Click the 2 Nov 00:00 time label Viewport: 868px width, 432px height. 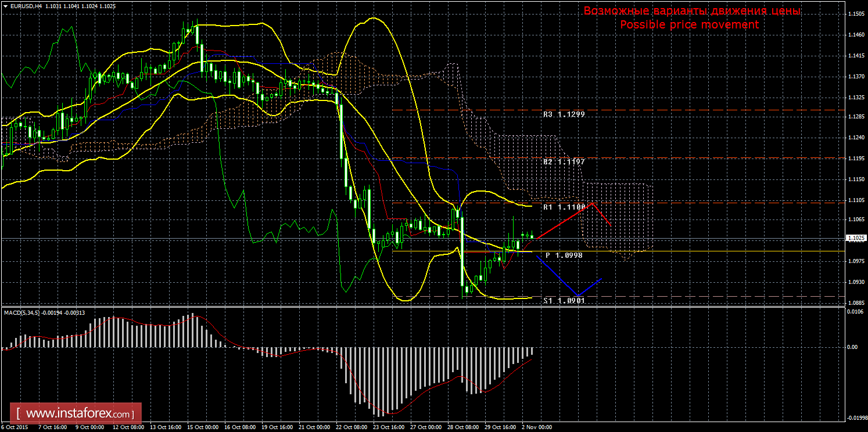536,427
